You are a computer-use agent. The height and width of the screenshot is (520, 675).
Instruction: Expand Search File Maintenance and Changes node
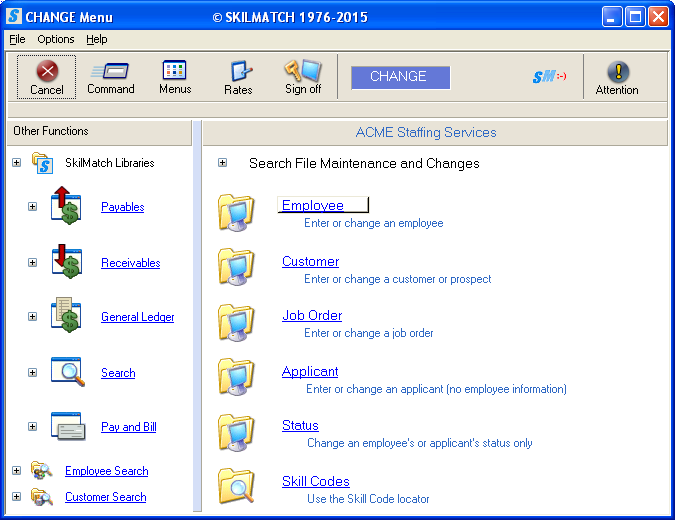pos(222,163)
